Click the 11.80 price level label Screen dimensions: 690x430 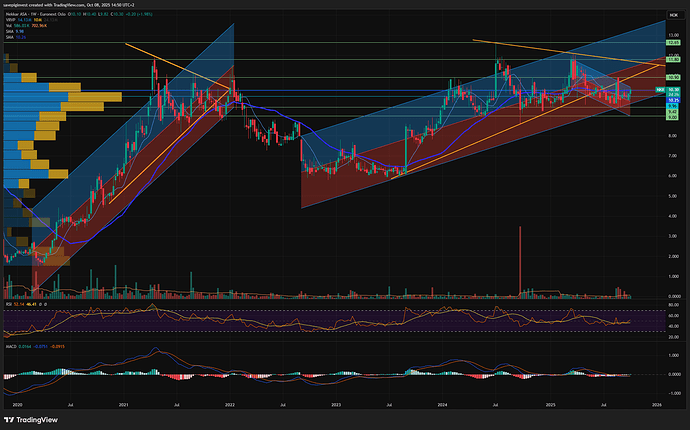[673, 60]
